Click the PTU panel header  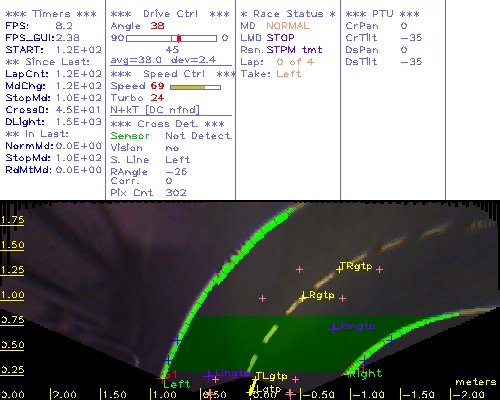coord(382,14)
